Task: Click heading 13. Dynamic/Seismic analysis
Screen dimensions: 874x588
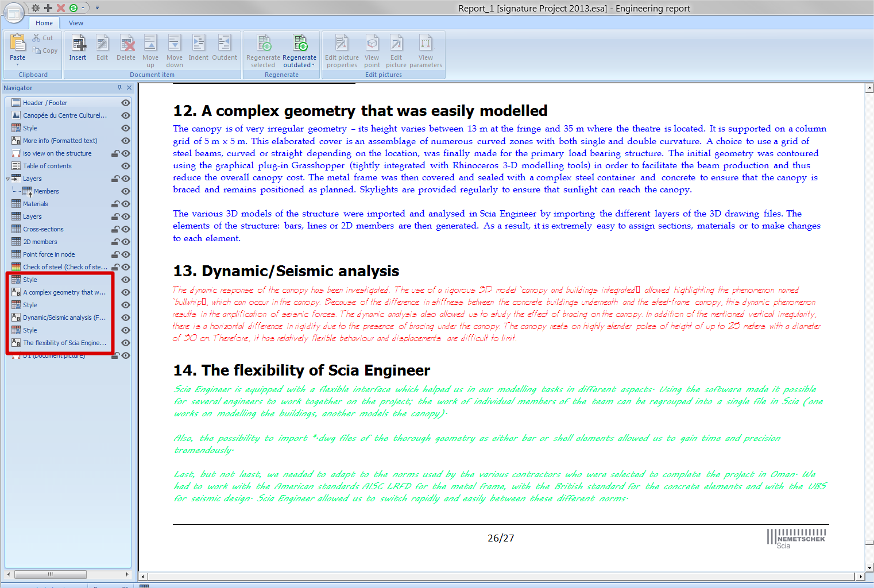Action: pyautogui.click(x=286, y=271)
